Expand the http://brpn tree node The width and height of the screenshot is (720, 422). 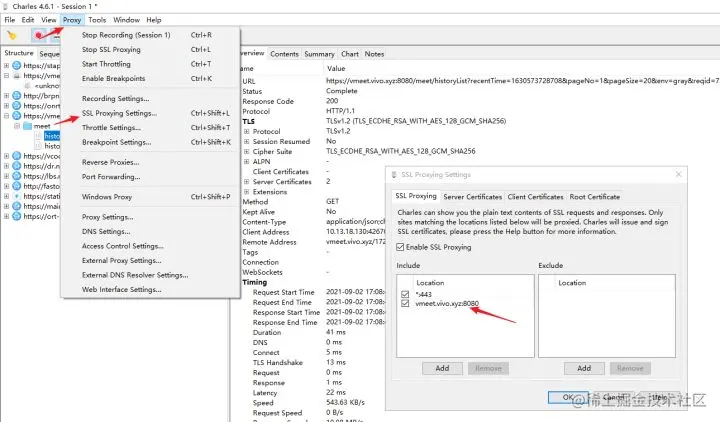6,96
